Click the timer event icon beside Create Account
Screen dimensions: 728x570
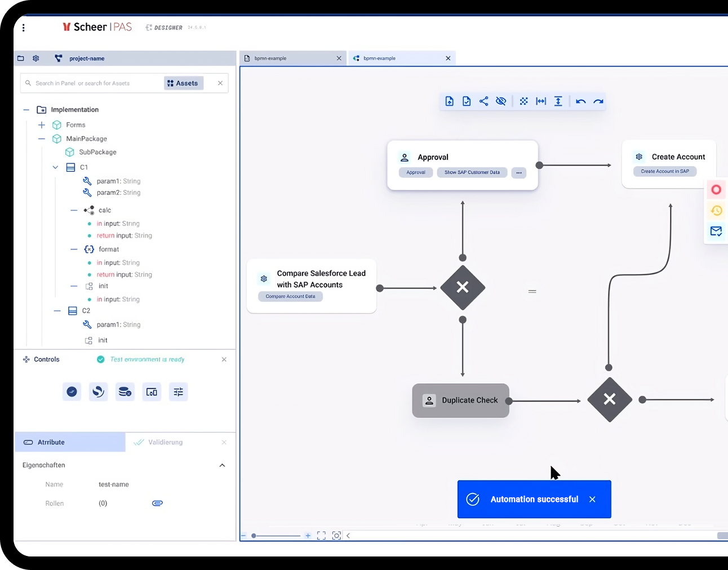(x=716, y=210)
